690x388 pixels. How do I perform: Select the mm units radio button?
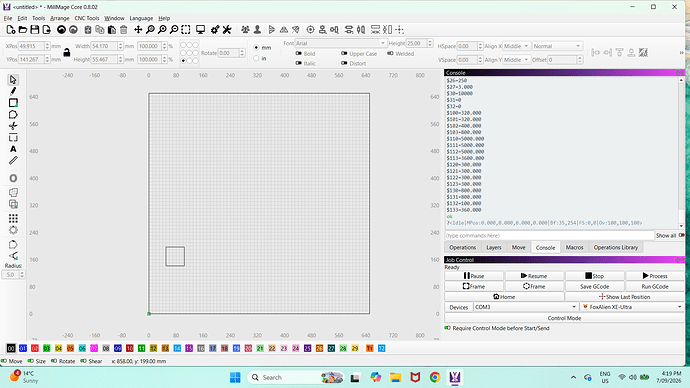click(x=256, y=47)
